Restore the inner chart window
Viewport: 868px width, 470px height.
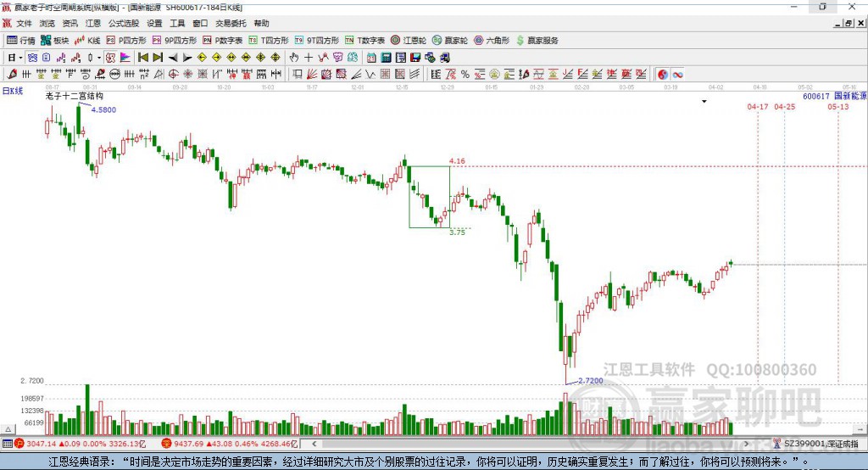[849, 23]
